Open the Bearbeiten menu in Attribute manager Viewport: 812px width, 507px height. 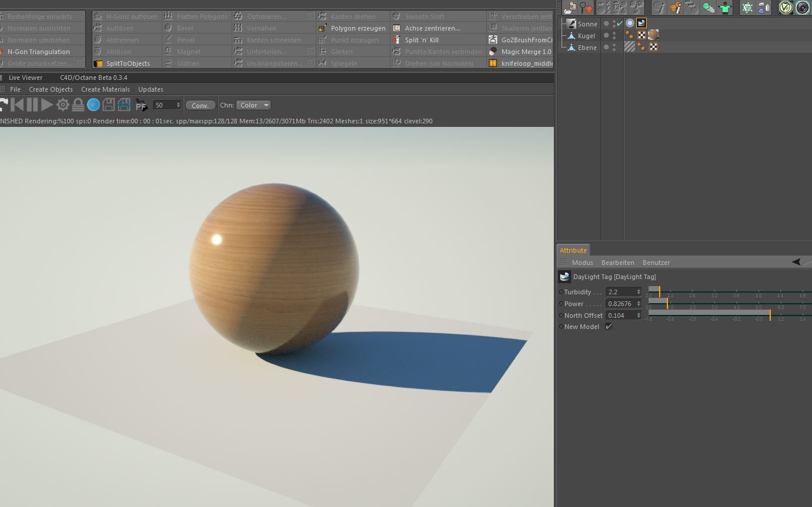618,263
